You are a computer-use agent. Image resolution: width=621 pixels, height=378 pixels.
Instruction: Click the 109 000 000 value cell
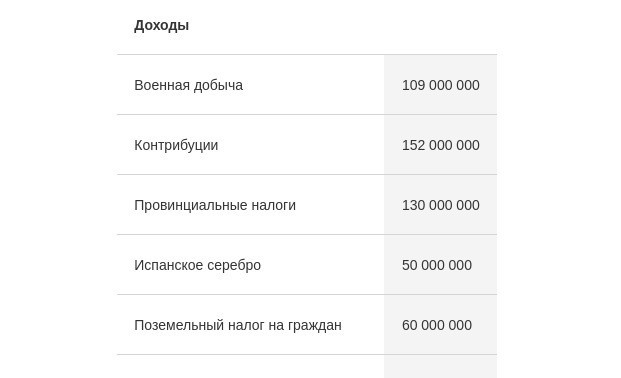coord(440,85)
